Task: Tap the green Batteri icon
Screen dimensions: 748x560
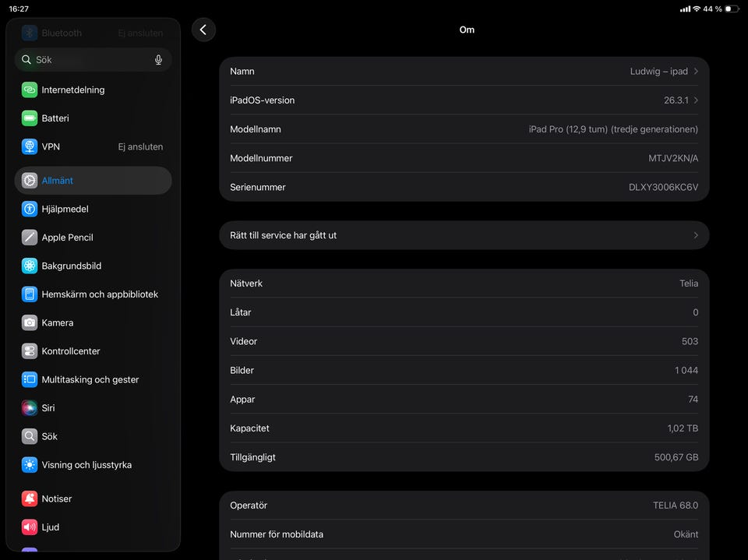Action: pyautogui.click(x=30, y=118)
